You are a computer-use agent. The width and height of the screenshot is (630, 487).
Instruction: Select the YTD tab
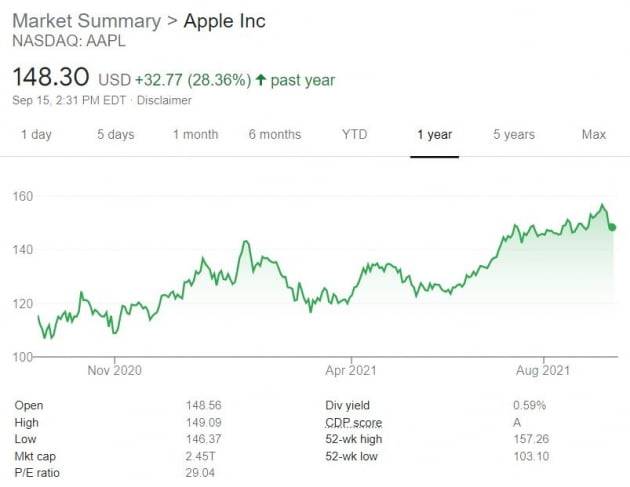tap(354, 135)
